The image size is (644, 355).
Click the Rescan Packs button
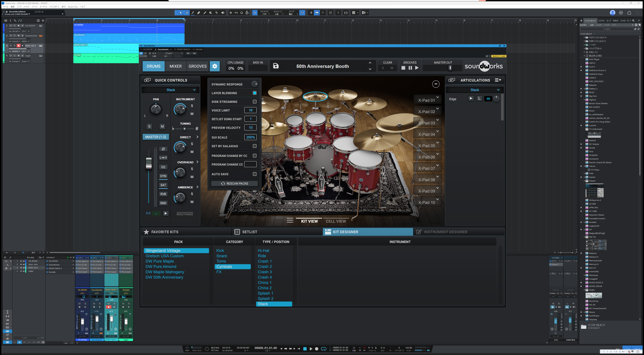(234, 184)
